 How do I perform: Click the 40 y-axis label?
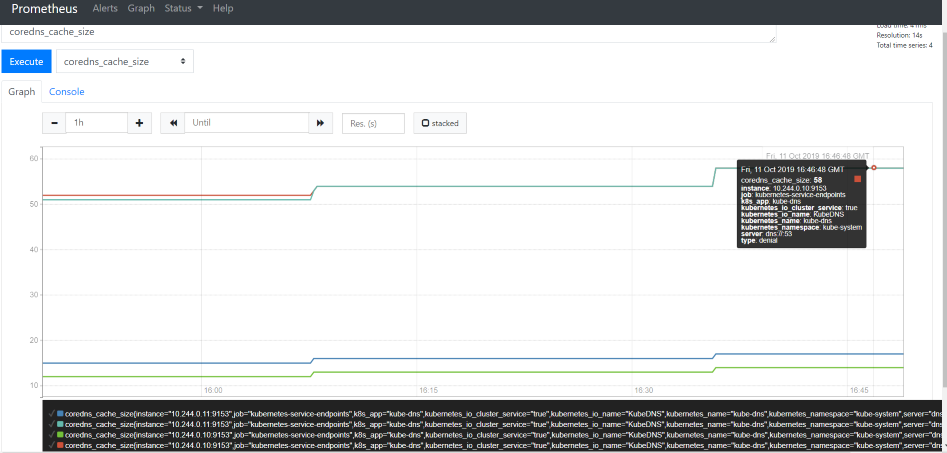click(x=33, y=249)
